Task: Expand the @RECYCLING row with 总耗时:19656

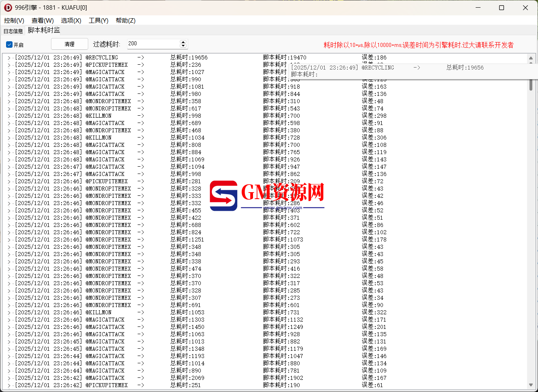Action: coord(9,58)
